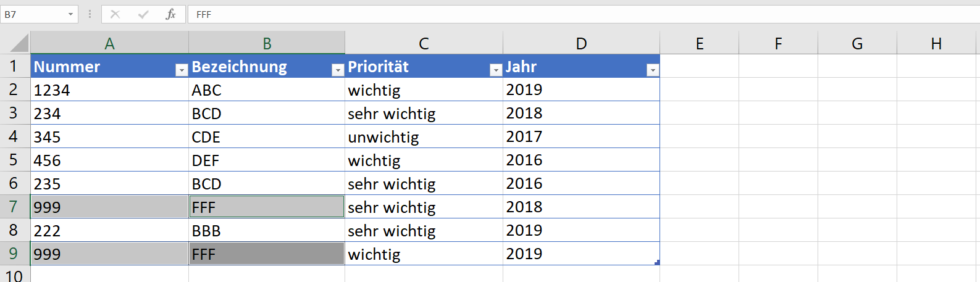Click cell containing BBB

click(267, 231)
